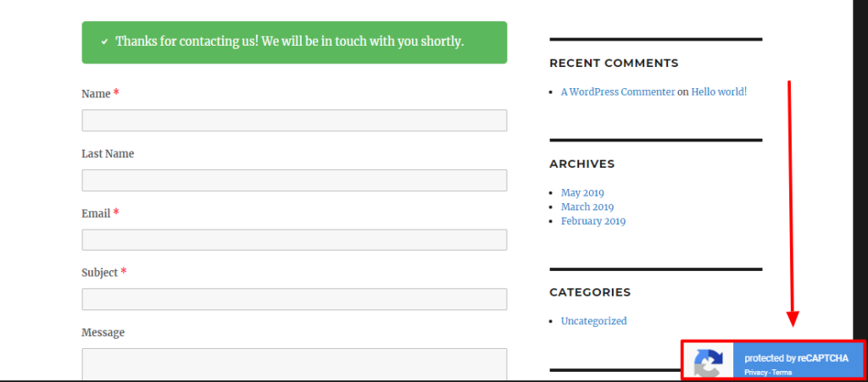This screenshot has height=382, width=868.
Task: Click the reCAPTCHA logo icon
Action: (x=709, y=362)
